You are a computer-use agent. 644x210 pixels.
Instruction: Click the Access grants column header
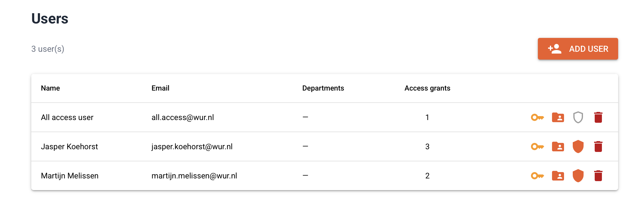click(427, 88)
